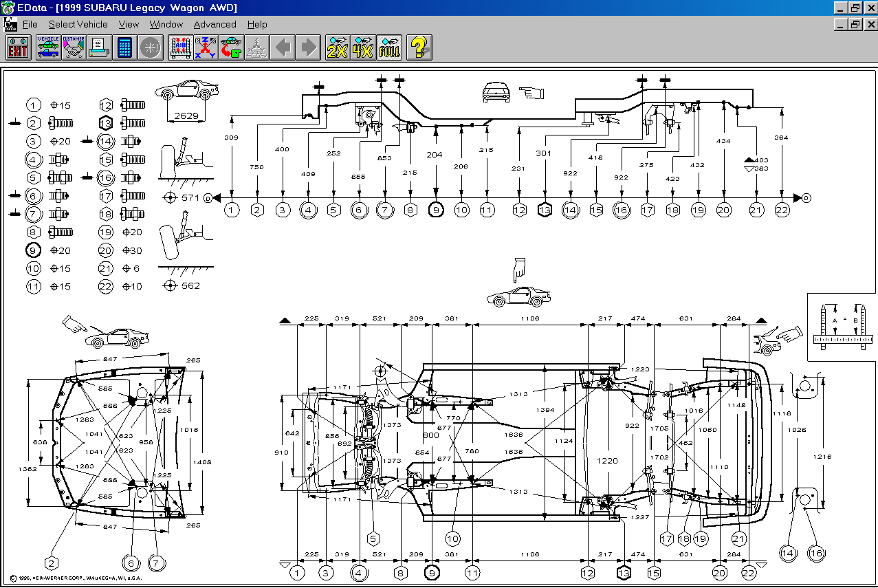Viewport: 878px width, 588px height.
Task: Click the 910 width dimension in underbody view
Action: 282,453
